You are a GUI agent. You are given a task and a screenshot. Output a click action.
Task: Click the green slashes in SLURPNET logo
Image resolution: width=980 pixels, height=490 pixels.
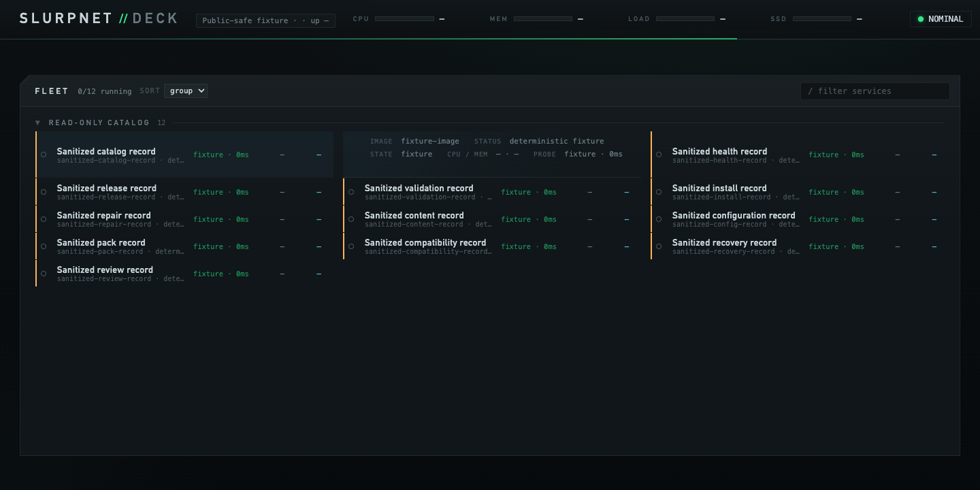click(x=123, y=18)
